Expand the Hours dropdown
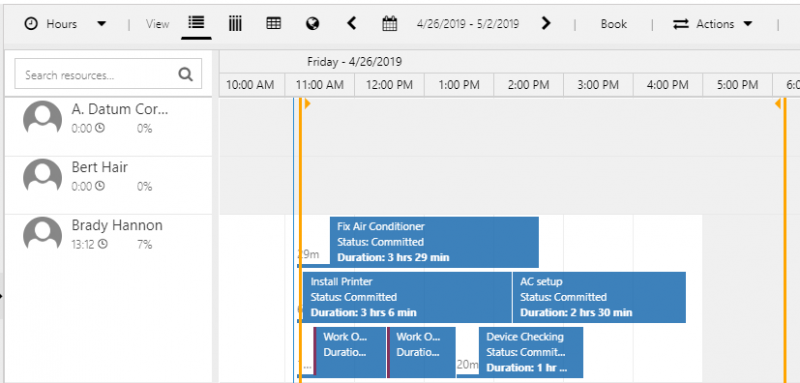800x383 pixels. (x=65, y=24)
